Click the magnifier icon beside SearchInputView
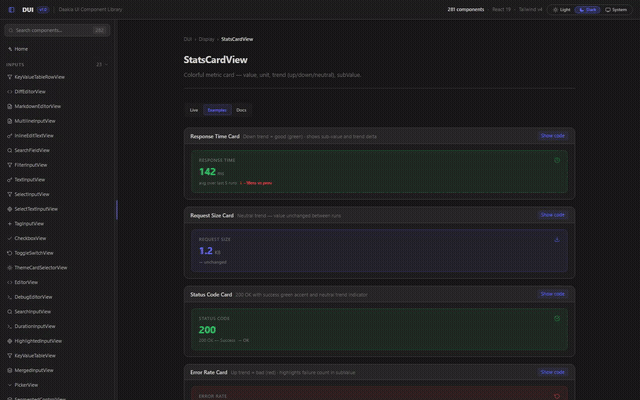 [9, 311]
